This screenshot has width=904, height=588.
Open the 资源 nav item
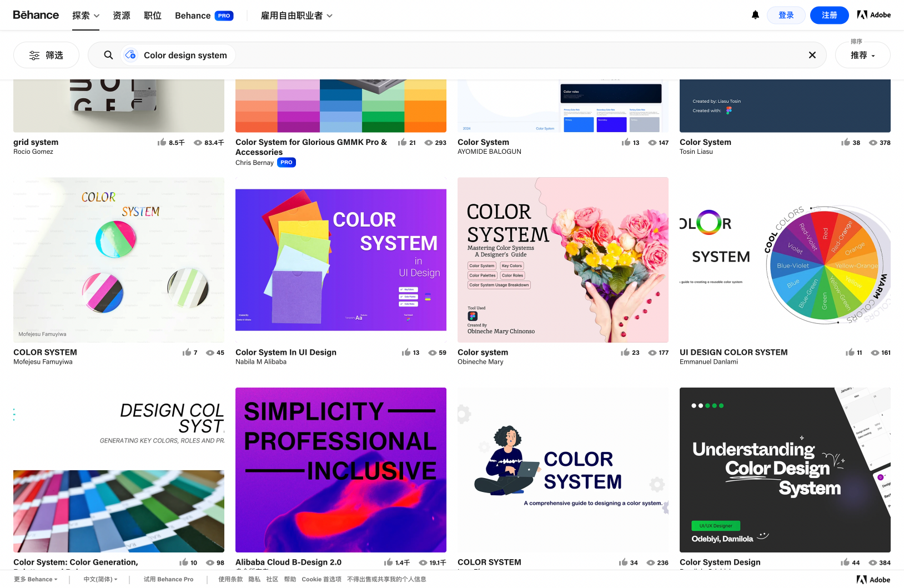[122, 16]
